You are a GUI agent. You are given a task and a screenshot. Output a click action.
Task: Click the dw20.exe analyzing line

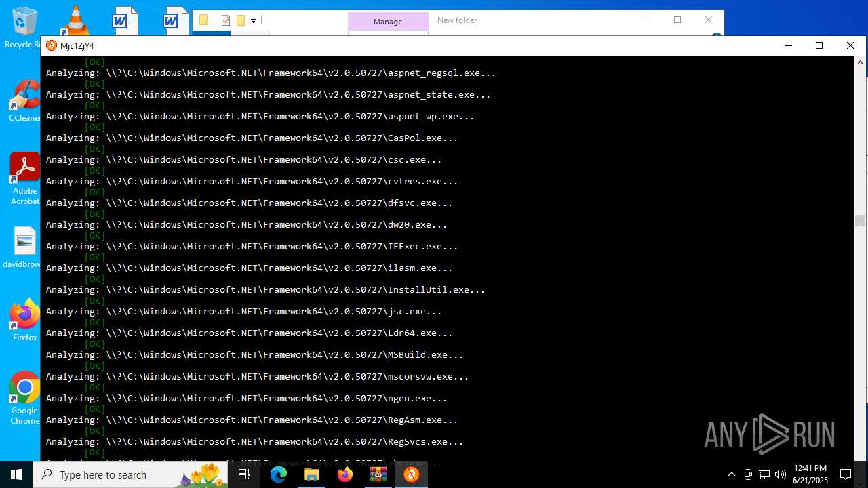[x=246, y=224]
